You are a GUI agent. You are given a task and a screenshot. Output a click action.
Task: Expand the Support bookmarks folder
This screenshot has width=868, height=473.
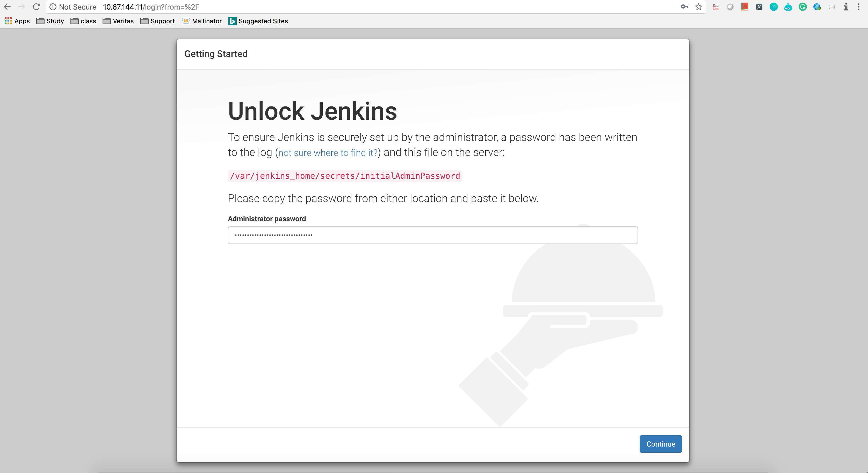pyautogui.click(x=158, y=21)
